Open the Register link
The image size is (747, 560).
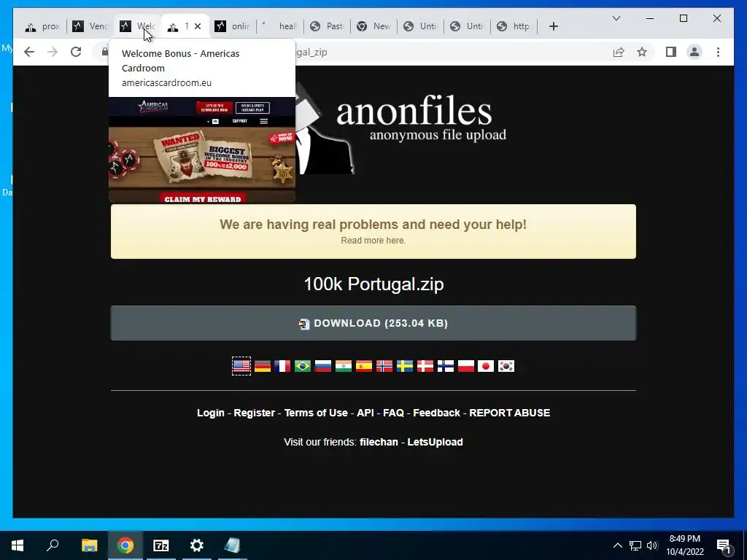255,413
